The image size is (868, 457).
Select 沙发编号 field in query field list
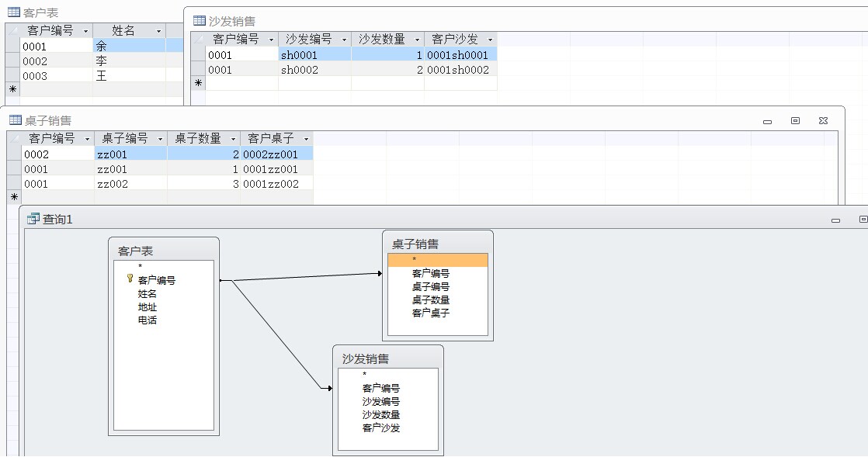pyautogui.click(x=381, y=402)
